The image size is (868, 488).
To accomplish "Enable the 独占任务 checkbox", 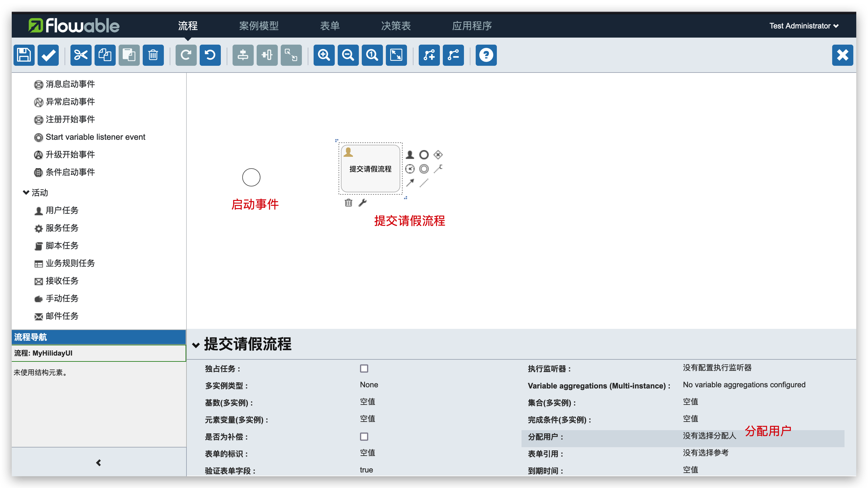I will coord(364,368).
